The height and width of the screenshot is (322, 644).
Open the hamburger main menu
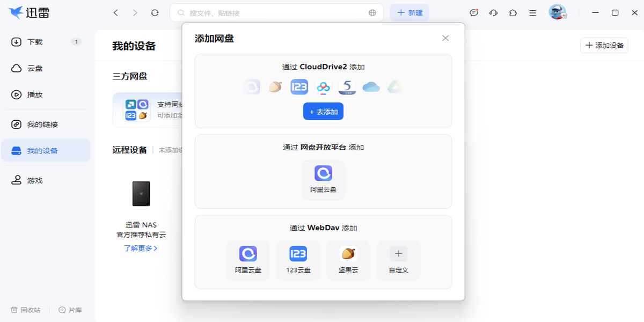532,13
